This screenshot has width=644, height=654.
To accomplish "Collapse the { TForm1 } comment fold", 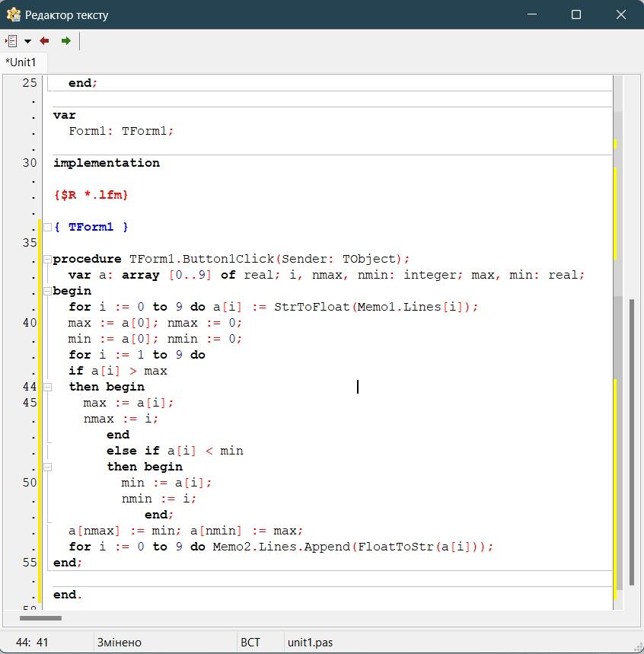I will [x=47, y=228].
